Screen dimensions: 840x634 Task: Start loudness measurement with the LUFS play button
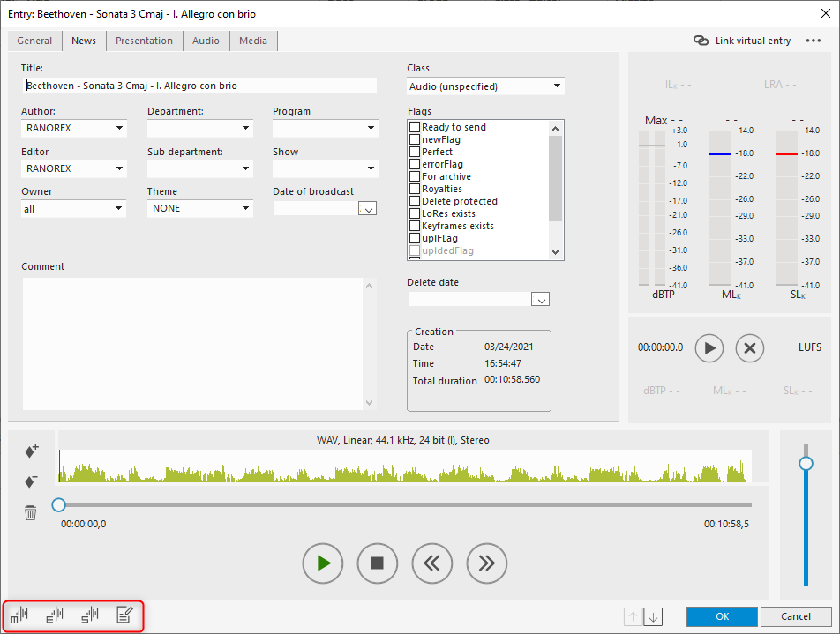pyautogui.click(x=709, y=347)
